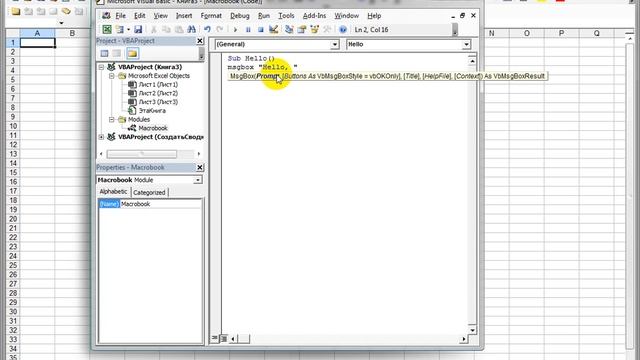Click the Toolbox icon in toolbar
Image resolution: width=640 pixels, height=360 pixels.
click(x=327, y=29)
